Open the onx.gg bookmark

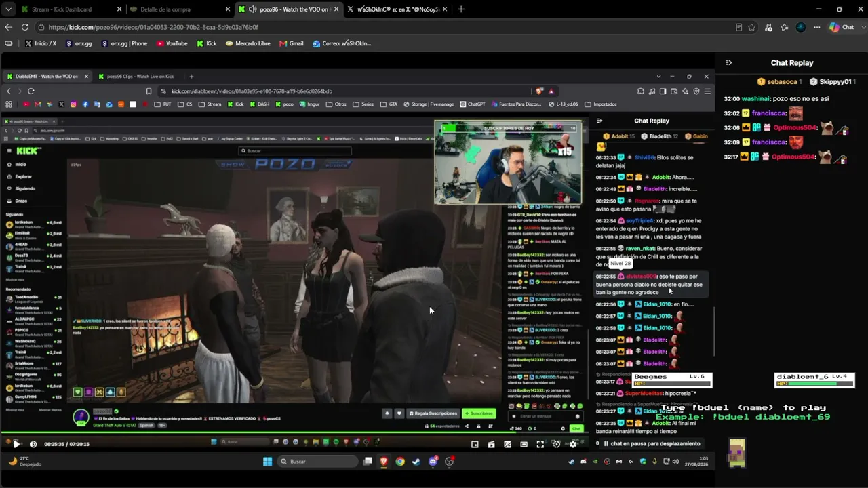tap(79, 43)
